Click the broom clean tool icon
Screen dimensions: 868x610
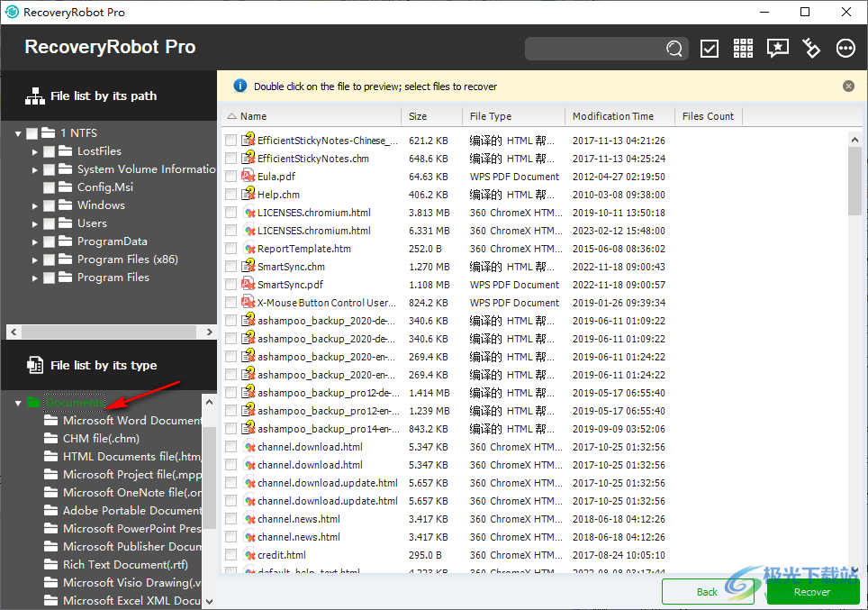pyautogui.click(x=811, y=49)
